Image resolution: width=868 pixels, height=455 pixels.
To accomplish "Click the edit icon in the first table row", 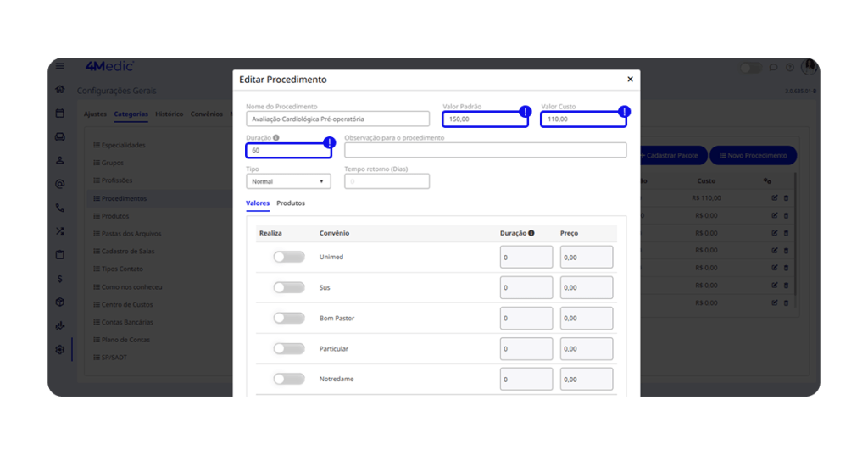I will click(x=774, y=198).
